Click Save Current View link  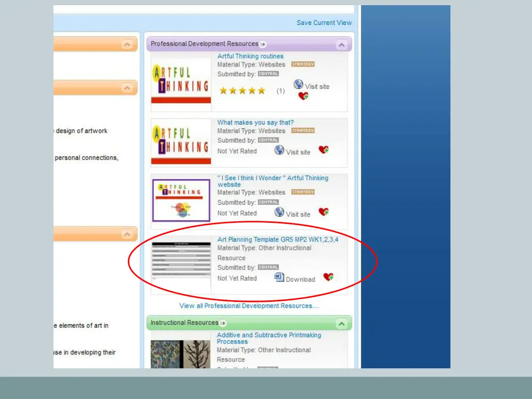point(324,23)
